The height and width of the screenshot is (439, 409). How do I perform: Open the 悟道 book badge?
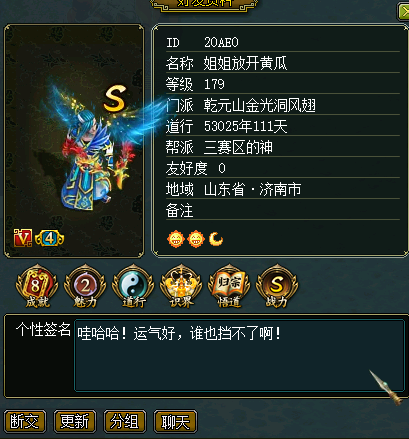[229, 286]
